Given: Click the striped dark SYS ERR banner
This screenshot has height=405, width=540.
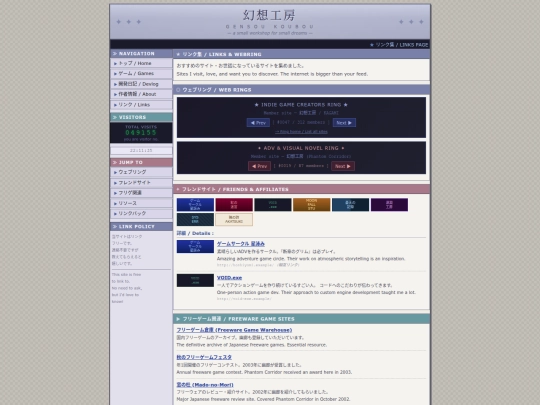Looking at the screenshot, I should [195, 219].
